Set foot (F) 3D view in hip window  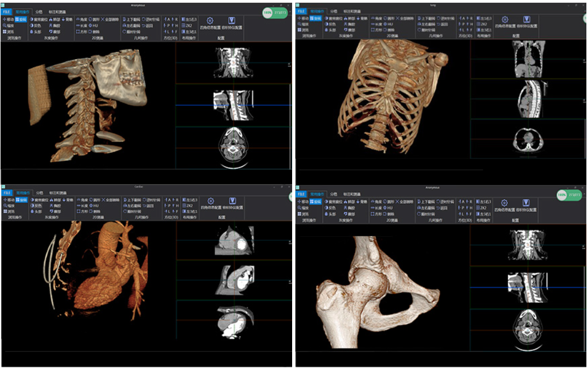click(x=469, y=213)
